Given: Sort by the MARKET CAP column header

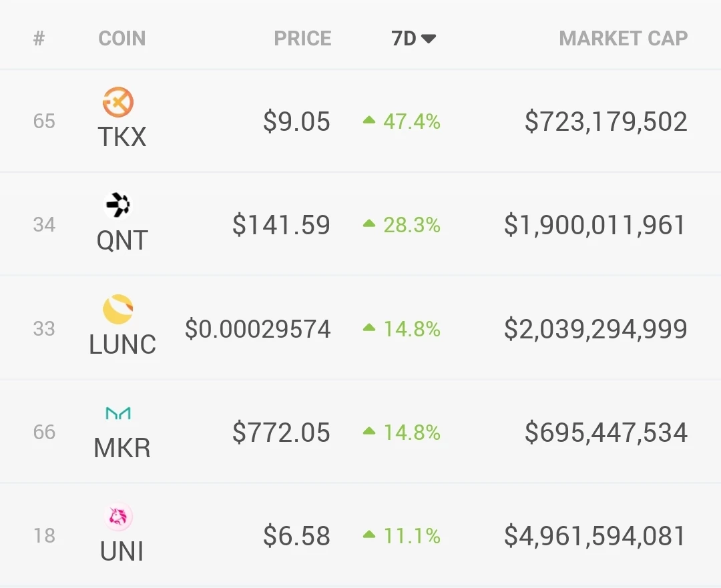Looking at the screenshot, I should (x=624, y=38).
